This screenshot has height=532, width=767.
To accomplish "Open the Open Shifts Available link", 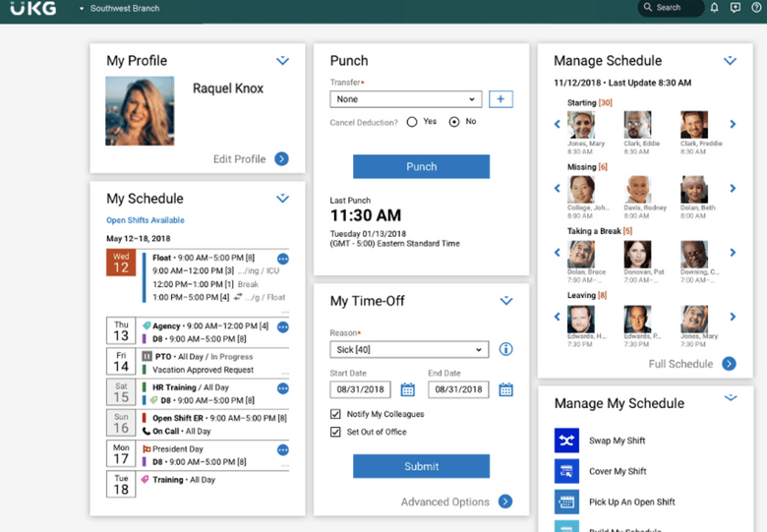I will (146, 220).
